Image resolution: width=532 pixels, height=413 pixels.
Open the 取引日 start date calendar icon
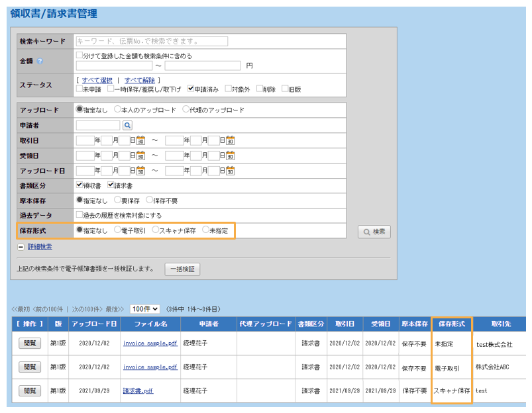coord(140,140)
